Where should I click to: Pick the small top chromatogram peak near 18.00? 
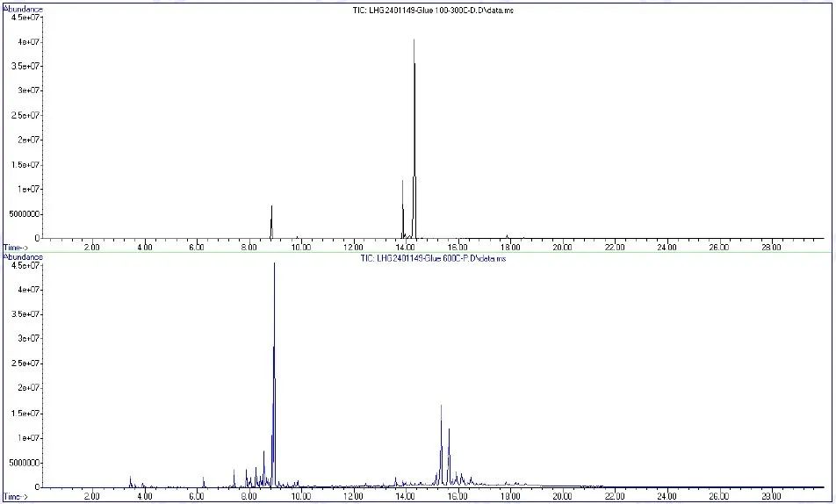click(x=507, y=235)
